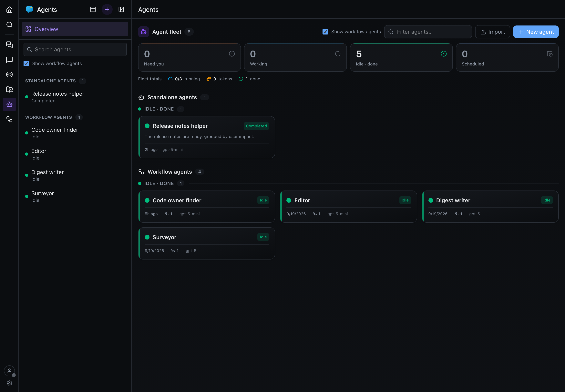Open the conversations double-bubble icon

(9, 44)
